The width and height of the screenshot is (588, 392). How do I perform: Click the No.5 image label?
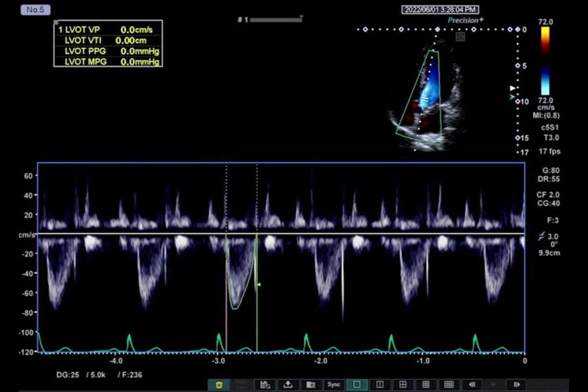(x=35, y=10)
